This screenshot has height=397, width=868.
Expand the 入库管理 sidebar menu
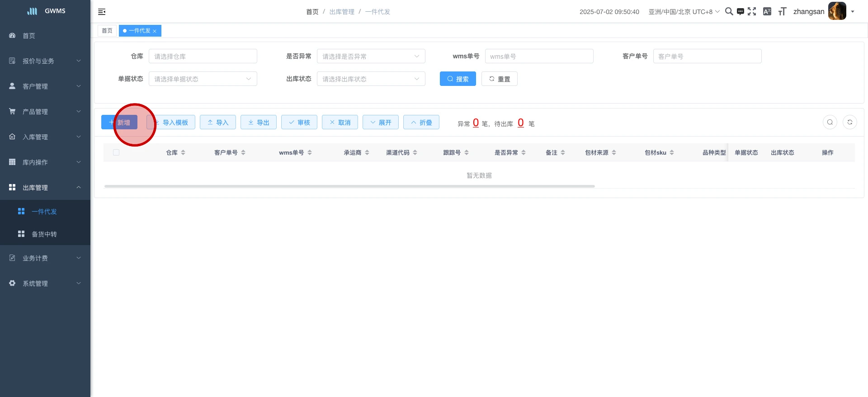point(45,137)
